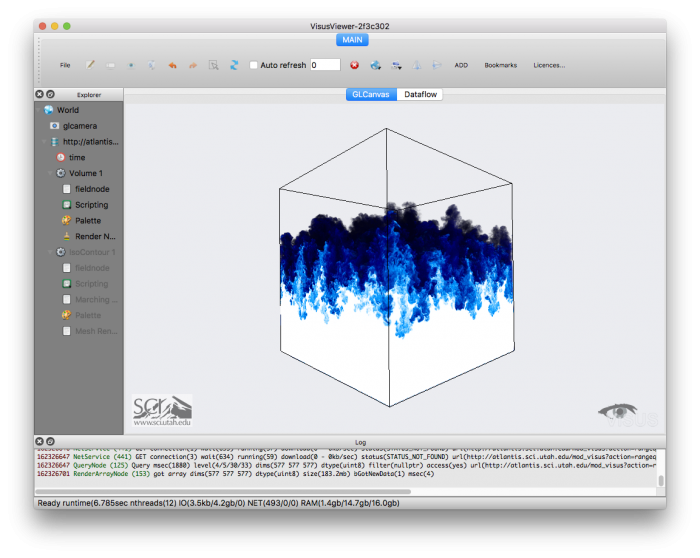700x558 pixels.
Task: Click the MAIN tab at the top
Action: tap(352, 40)
